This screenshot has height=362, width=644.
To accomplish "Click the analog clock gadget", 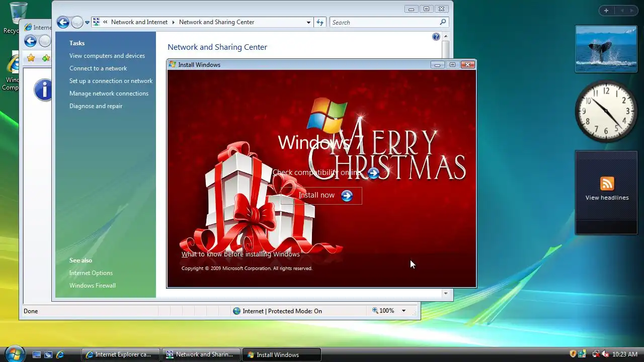I will [606, 111].
